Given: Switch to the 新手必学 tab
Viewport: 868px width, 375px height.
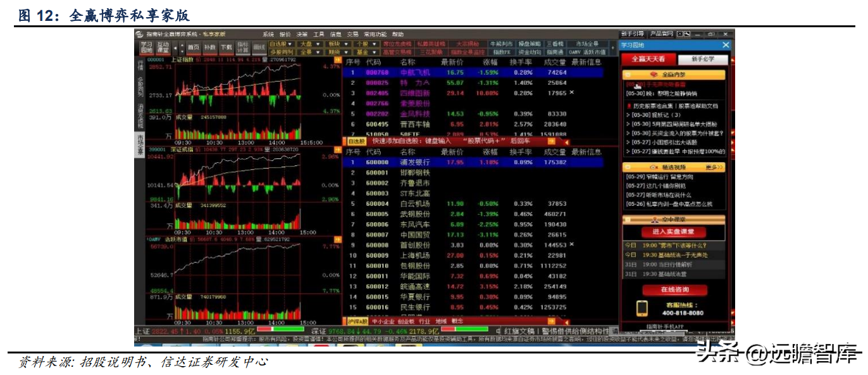Looking at the screenshot, I should (x=702, y=59).
